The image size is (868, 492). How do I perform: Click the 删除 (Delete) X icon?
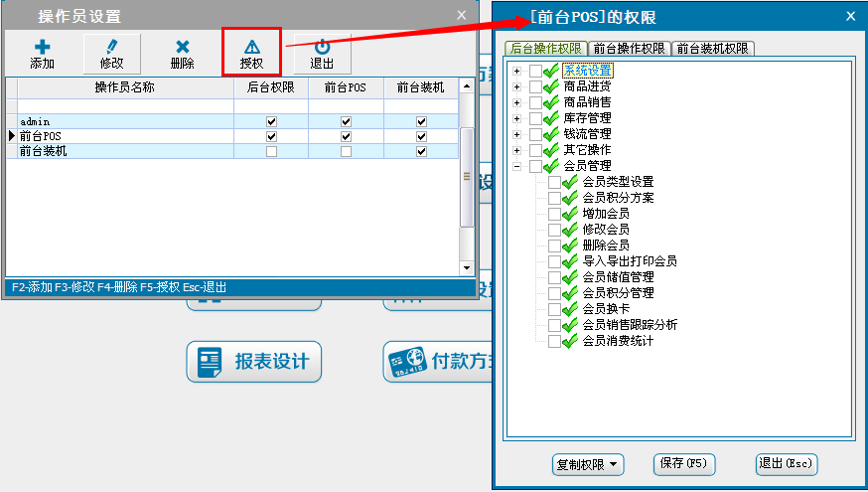click(182, 47)
